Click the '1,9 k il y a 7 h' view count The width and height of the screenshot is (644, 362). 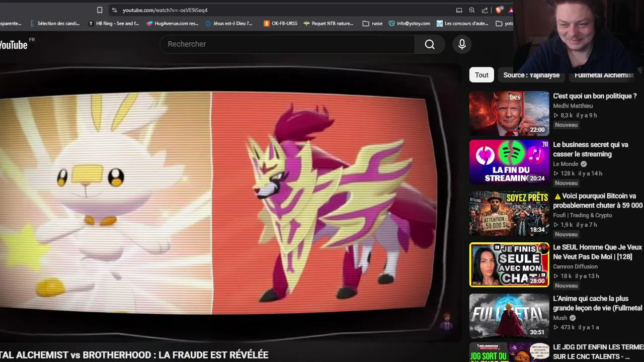point(575,225)
